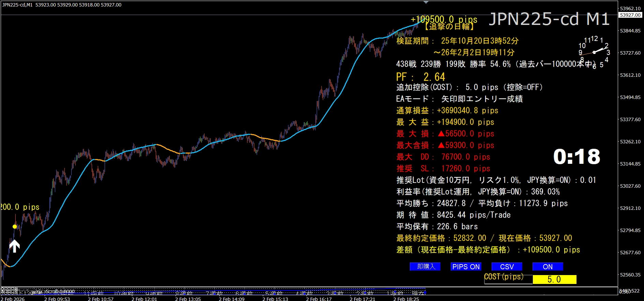This screenshot has height=301, width=644.
Task: Click the 推奨Lot 0.01 line
Action: pos(496,180)
